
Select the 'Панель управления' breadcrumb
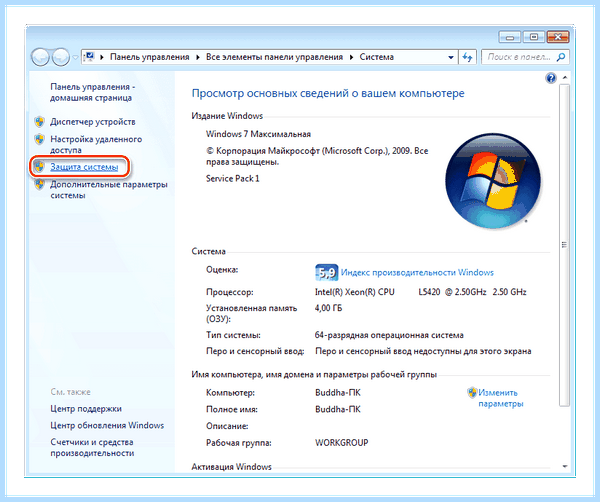(150, 57)
